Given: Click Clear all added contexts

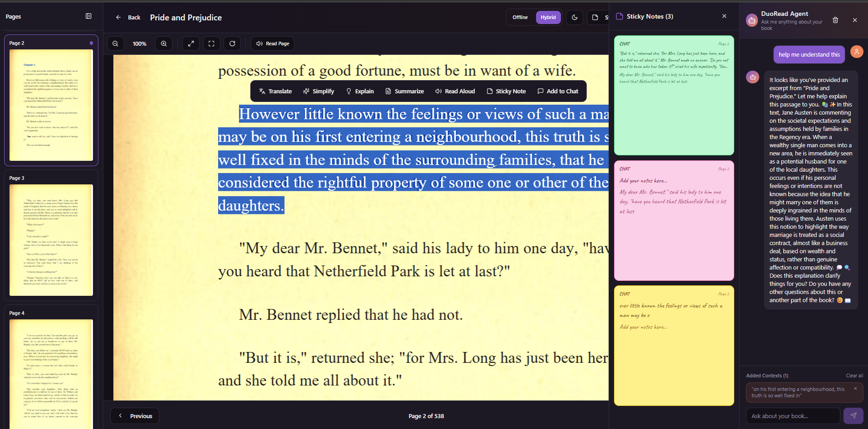Looking at the screenshot, I should [x=854, y=376].
